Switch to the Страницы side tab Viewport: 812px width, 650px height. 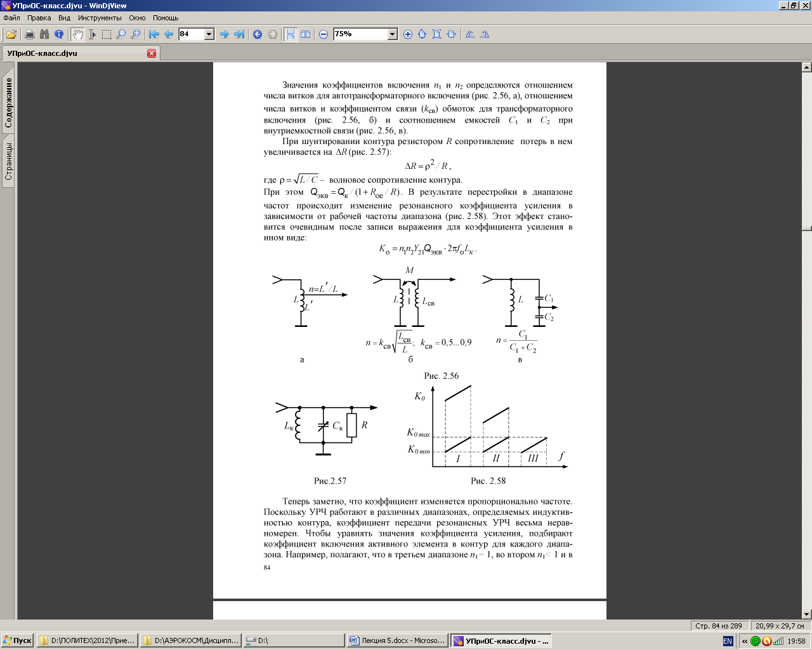(8, 161)
